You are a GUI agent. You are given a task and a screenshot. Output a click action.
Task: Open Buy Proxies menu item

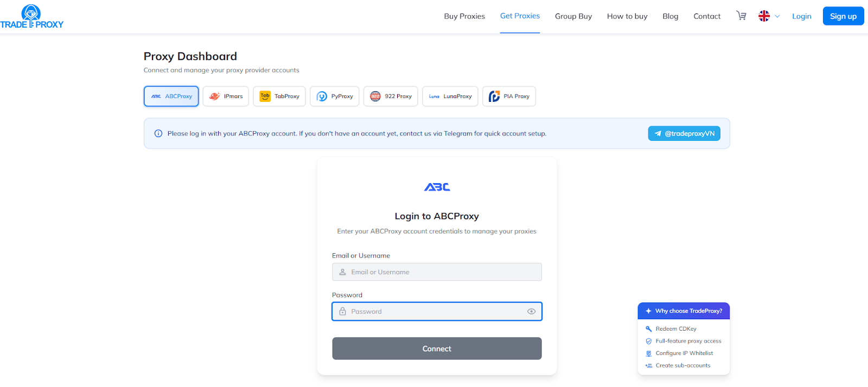point(464,16)
